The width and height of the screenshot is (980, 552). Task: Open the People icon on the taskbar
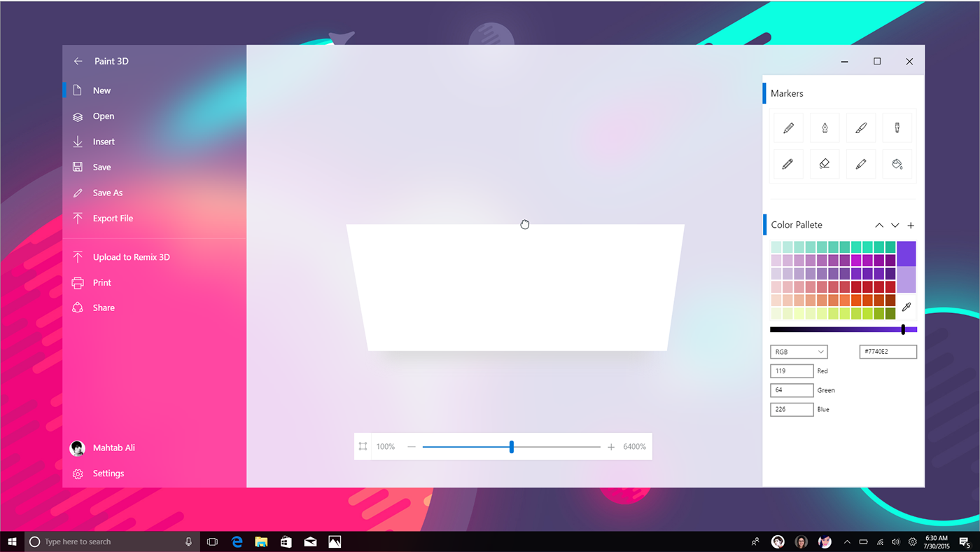pyautogui.click(x=755, y=541)
